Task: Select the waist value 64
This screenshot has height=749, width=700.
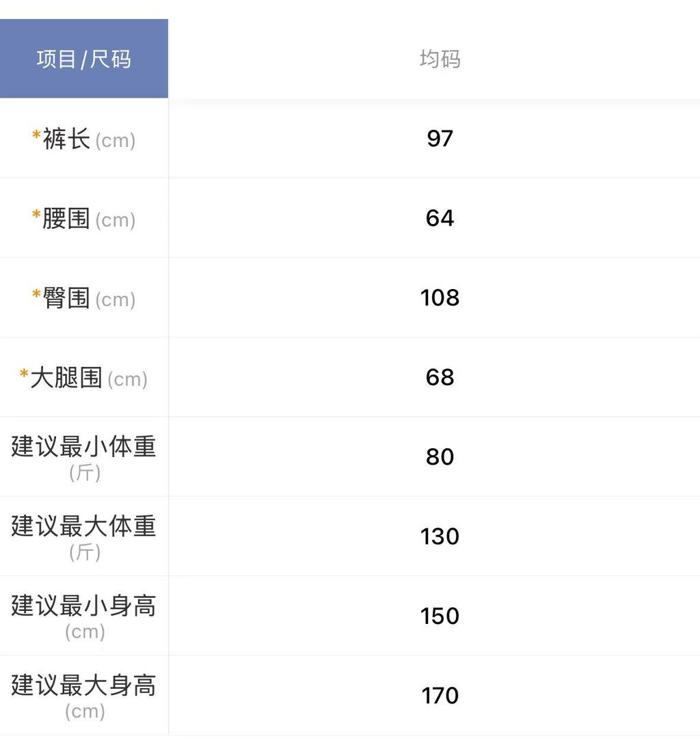Action: pyautogui.click(x=440, y=218)
